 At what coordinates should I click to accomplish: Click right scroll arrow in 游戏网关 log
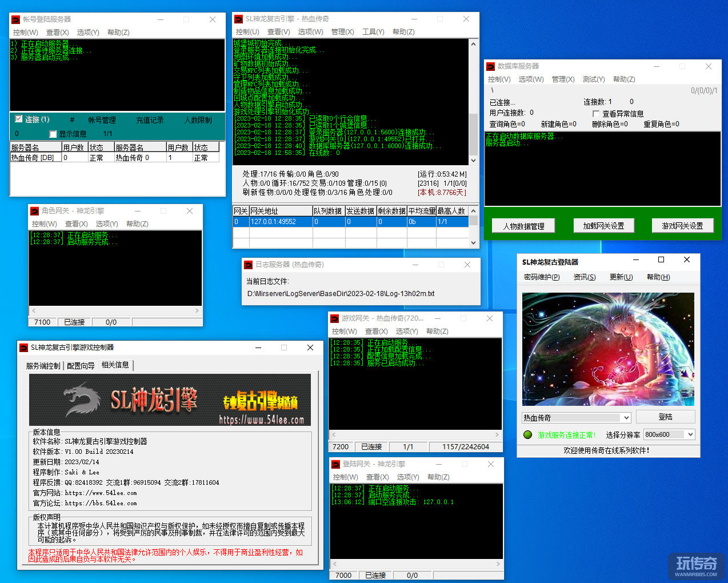(497, 435)
